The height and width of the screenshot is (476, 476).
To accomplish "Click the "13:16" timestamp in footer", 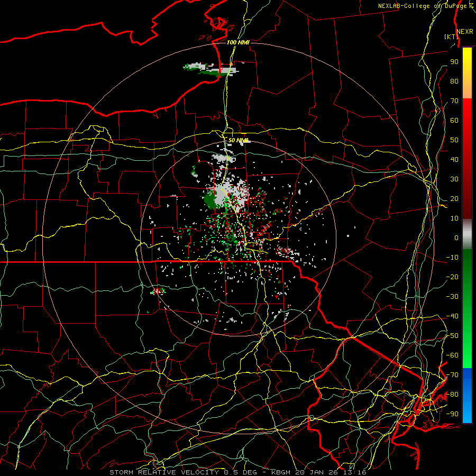I will point(354,472).
